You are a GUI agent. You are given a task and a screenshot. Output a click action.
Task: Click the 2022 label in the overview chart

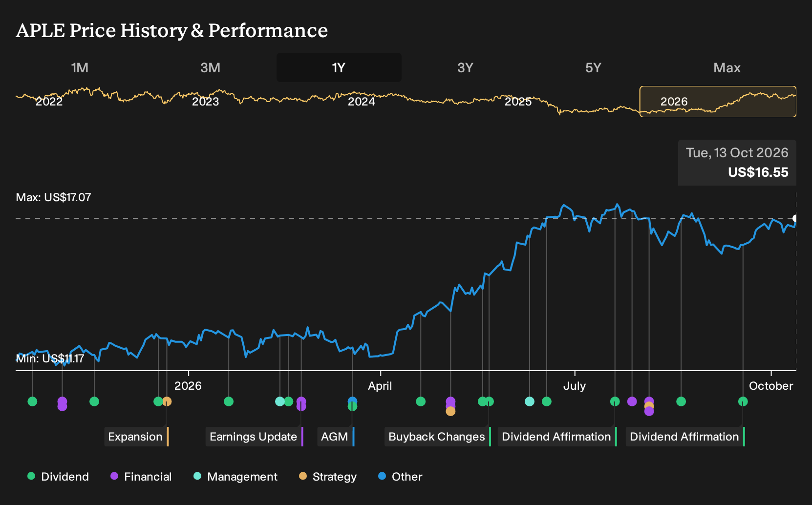49,102
